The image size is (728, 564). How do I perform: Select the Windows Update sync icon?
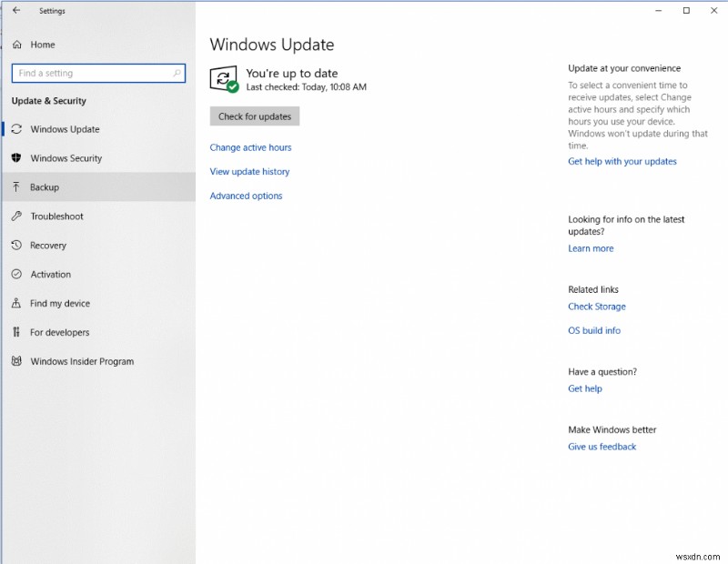click(15, 129)
